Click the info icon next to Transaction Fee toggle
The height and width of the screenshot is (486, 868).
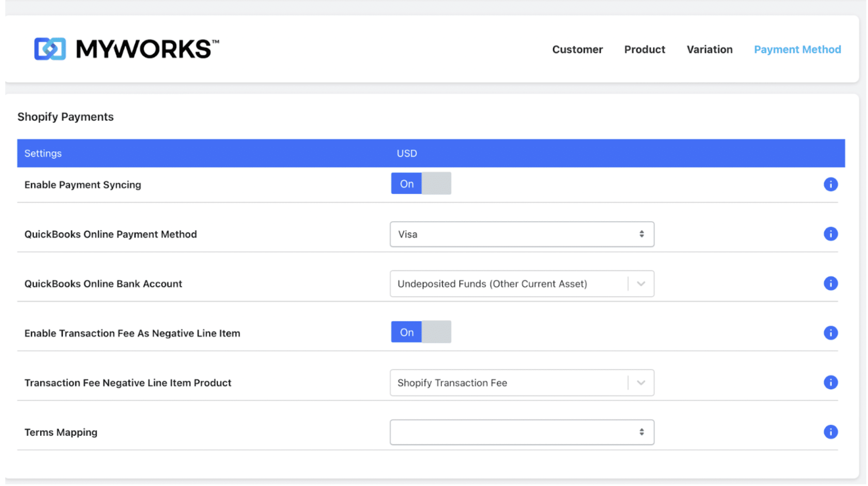831,333
